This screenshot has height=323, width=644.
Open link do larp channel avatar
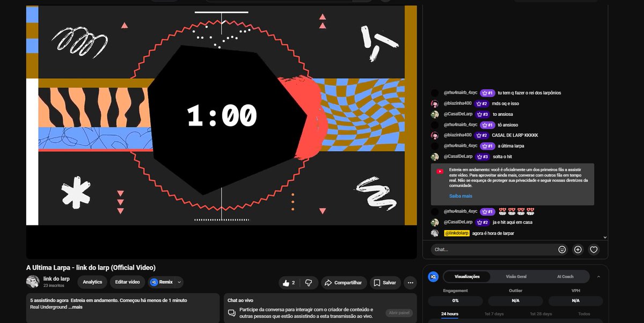point(33,282)
